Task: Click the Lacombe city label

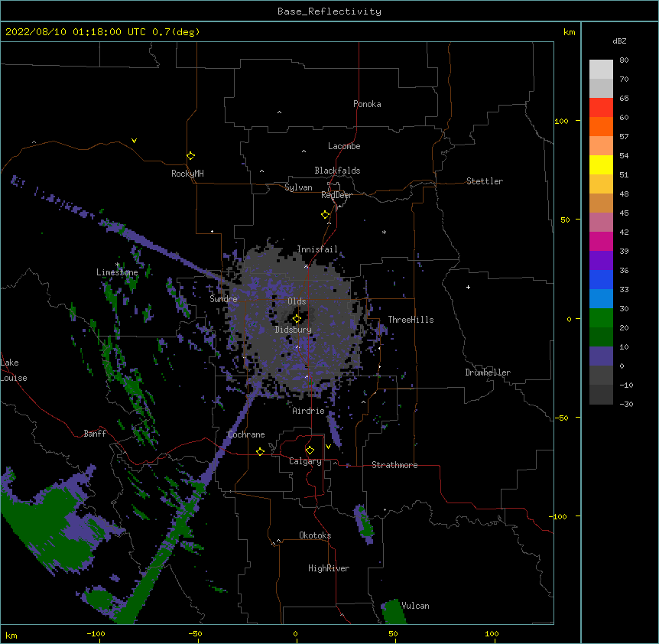Action: click(344, 146)
